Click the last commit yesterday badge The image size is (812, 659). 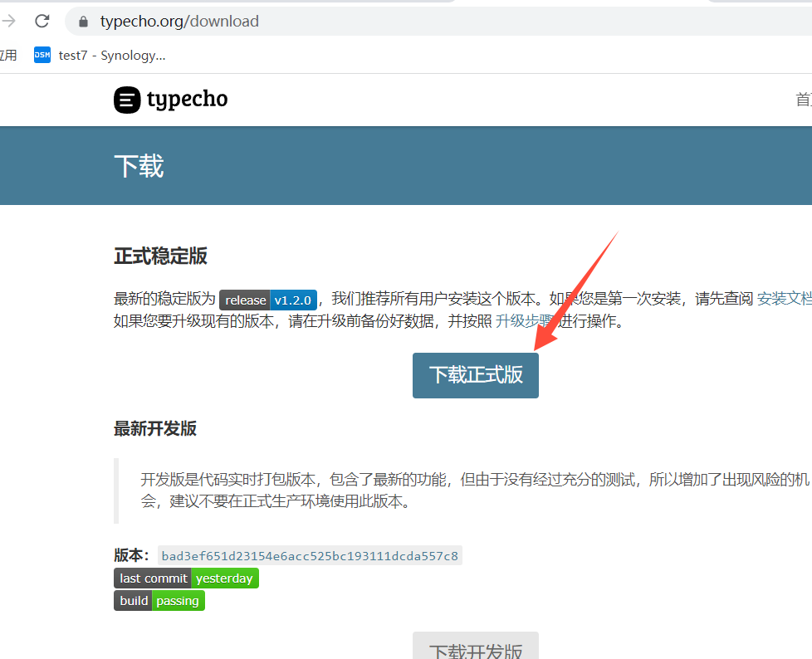[x=187, y=578]
